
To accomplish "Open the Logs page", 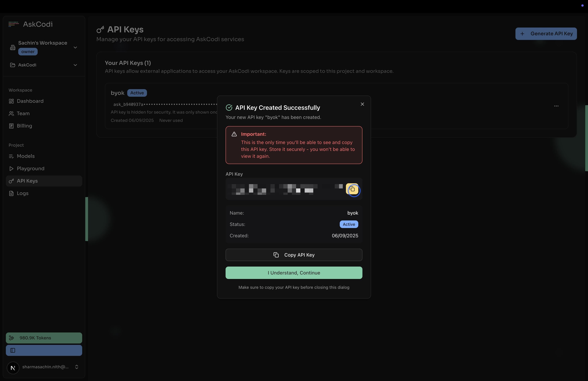I will 44,193.
